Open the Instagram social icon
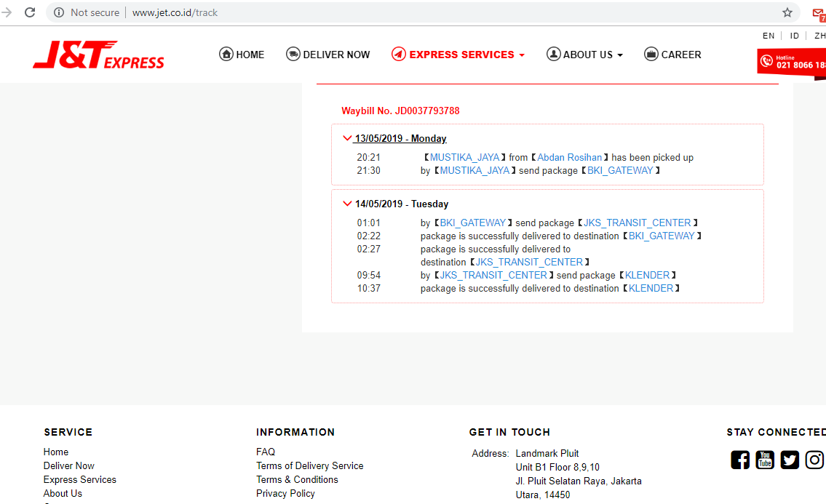The width and height of the screenshot is (826, 504). tap(814, 460)
